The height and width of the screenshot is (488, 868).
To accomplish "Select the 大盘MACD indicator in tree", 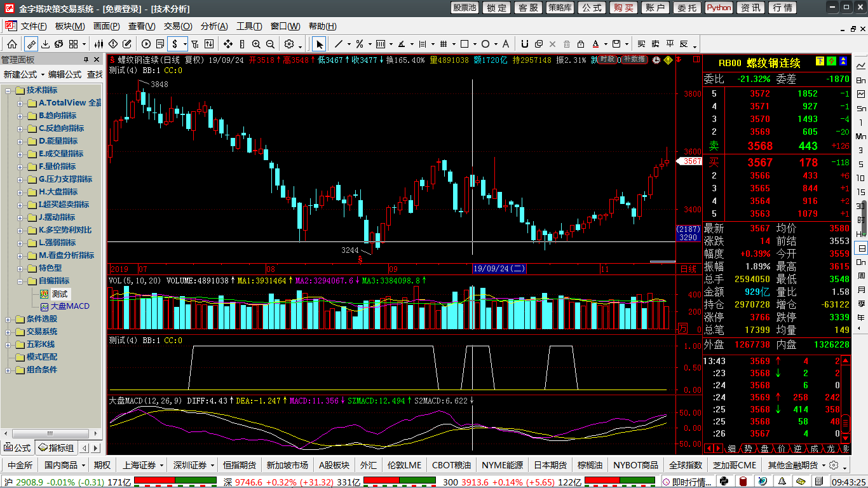I will [69, 306].
